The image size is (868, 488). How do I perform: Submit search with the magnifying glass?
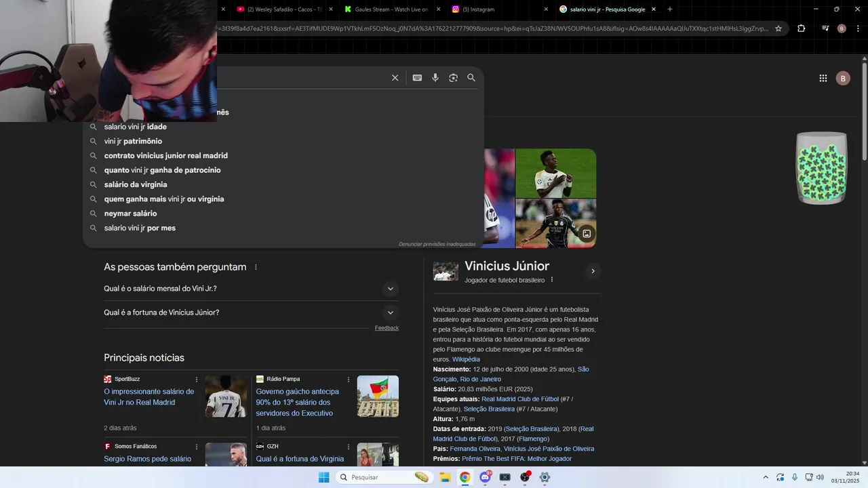click(471, 78)
